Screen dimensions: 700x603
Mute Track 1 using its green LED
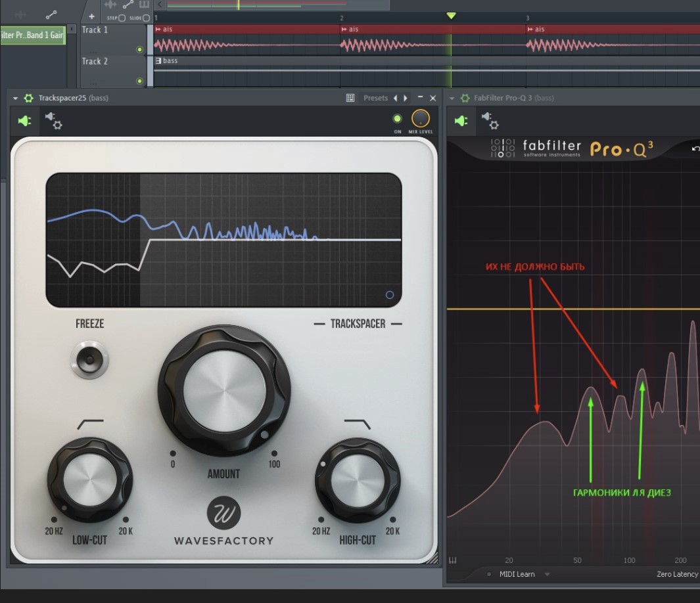click(139, 50)
